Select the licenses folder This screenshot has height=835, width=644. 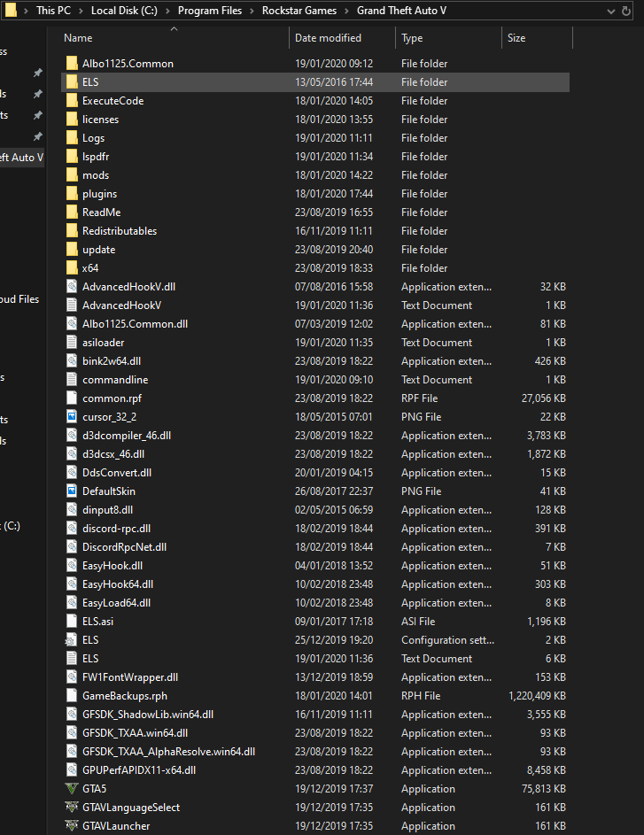point(100,120)
